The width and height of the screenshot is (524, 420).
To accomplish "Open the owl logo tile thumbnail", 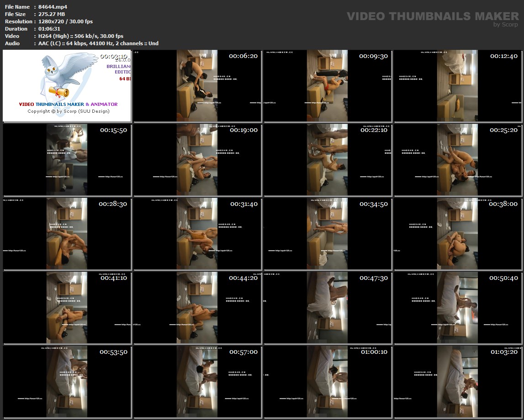I will coord(67,86).
